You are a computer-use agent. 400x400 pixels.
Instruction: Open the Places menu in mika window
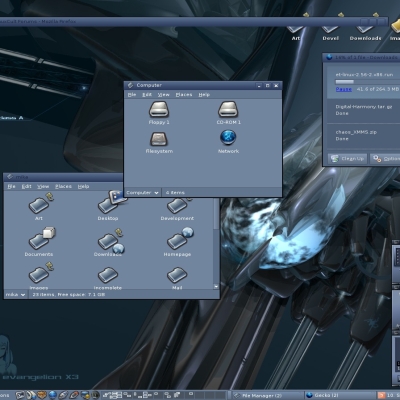[x=63, y=186]
